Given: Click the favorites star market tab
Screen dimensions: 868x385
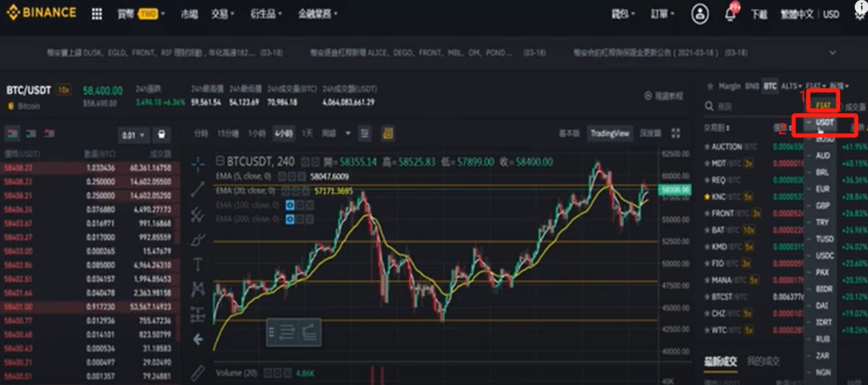Looking at the screenshot, I should [710, 86].
